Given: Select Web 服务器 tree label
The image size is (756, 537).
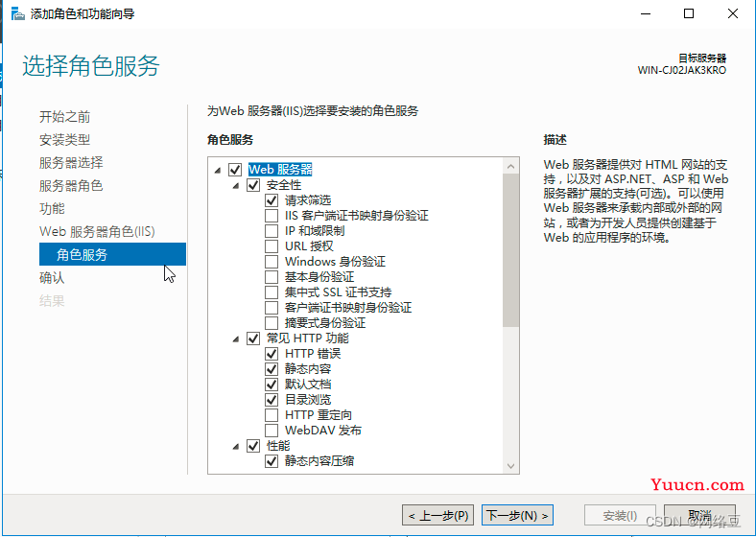Looking at the screenshot, I should point(280,170).
